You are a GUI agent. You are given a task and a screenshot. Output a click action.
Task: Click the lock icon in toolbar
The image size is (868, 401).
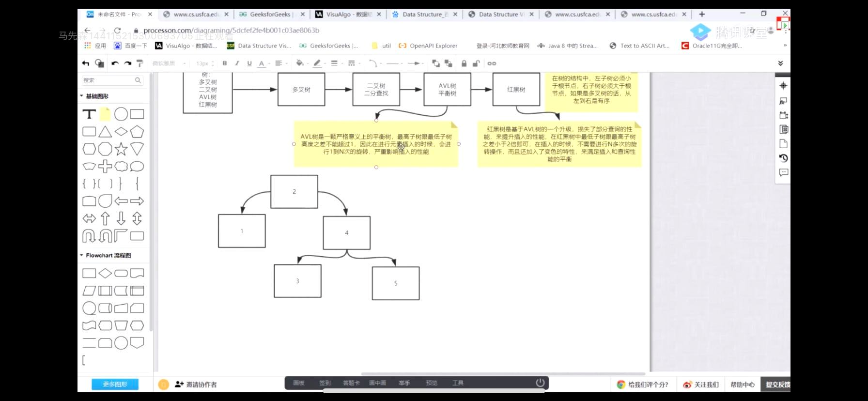coord(464,63)
